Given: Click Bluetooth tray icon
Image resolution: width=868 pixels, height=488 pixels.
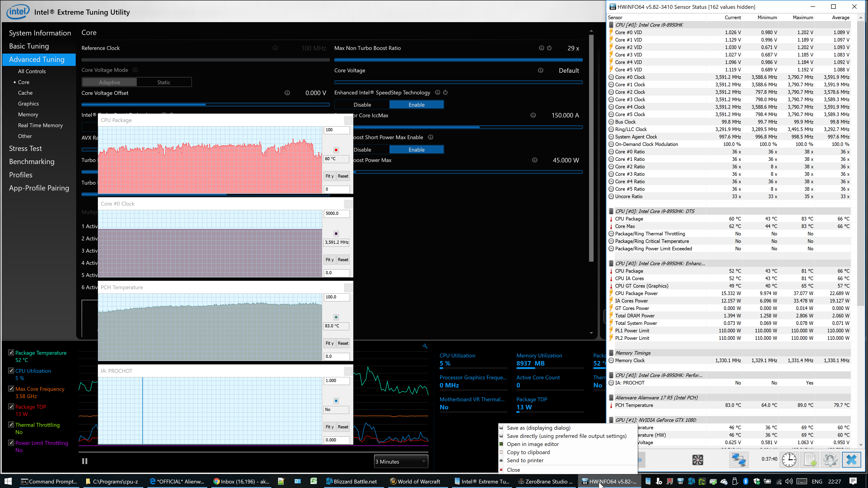Looking at the screenshot, I should point(746,481).
